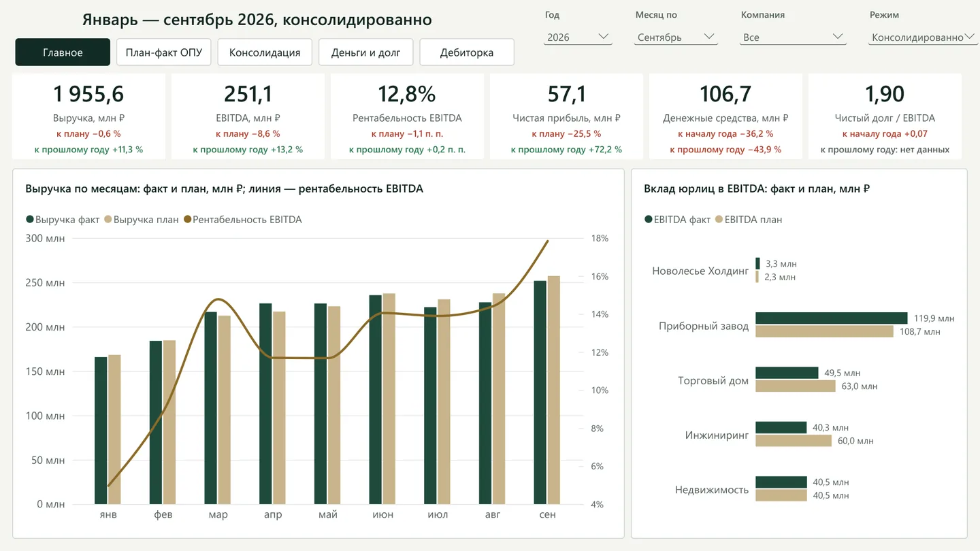Click the авг month axis label

(493, 515)
